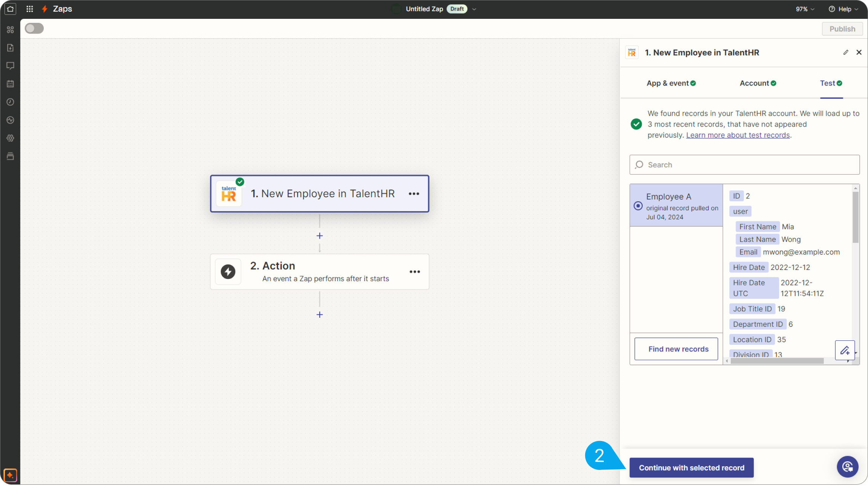Click the Last Name field label
This screenshot has width=868, height=493.
coord(757,239)
